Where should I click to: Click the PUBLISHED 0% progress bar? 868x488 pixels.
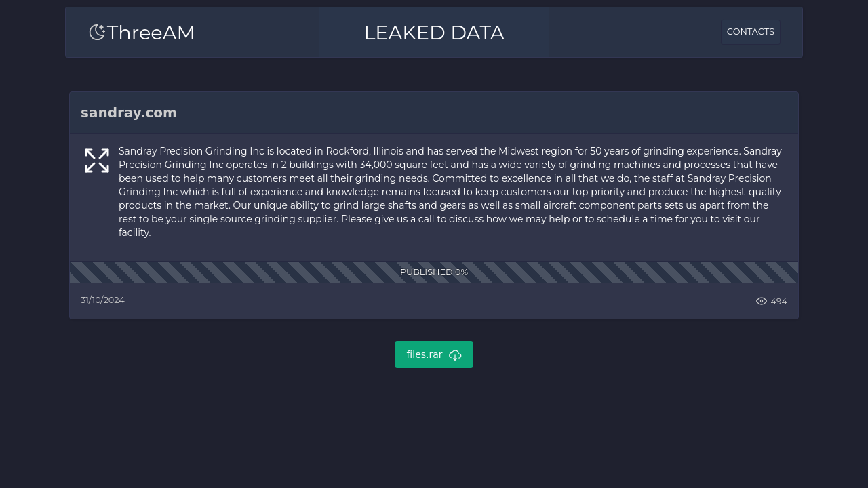pos(434,272)
